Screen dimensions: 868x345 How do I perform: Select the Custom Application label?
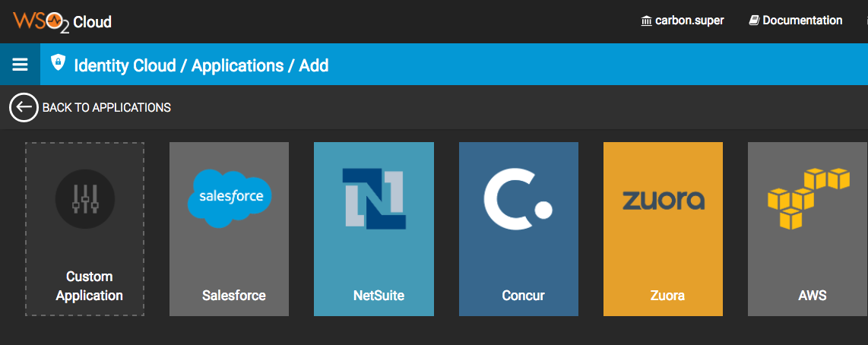point(89,286)
